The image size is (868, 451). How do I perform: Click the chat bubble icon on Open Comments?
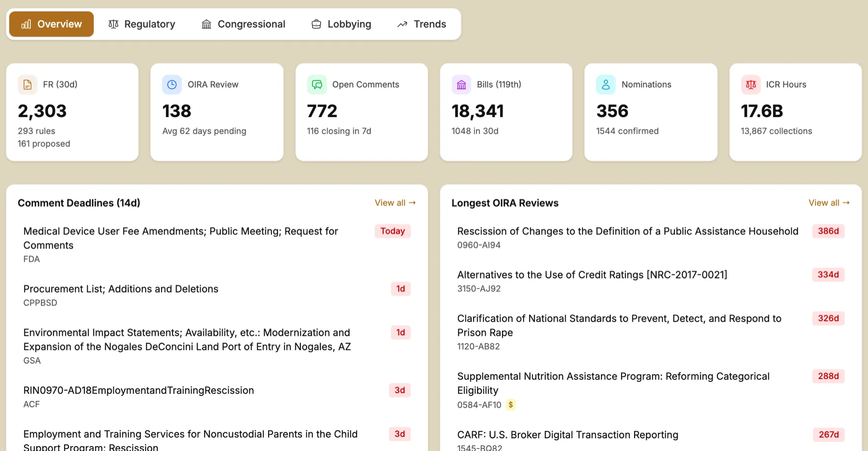[x=317, y=85]
